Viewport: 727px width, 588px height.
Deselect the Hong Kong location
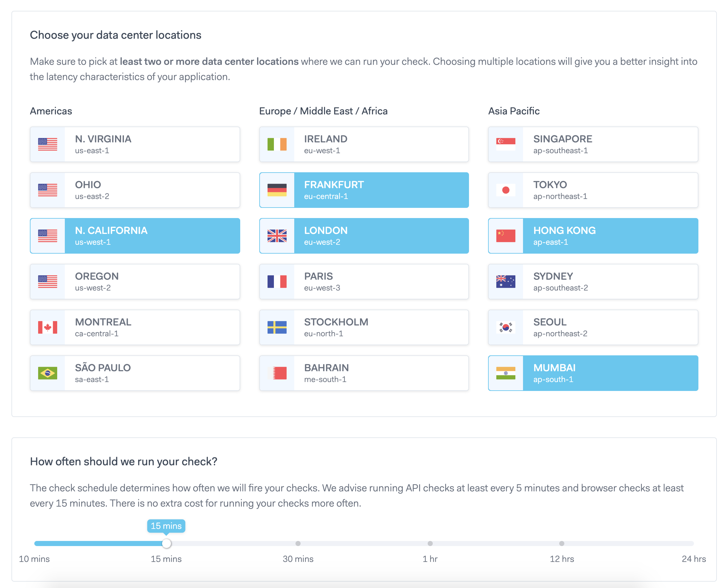tap(593, 236)
